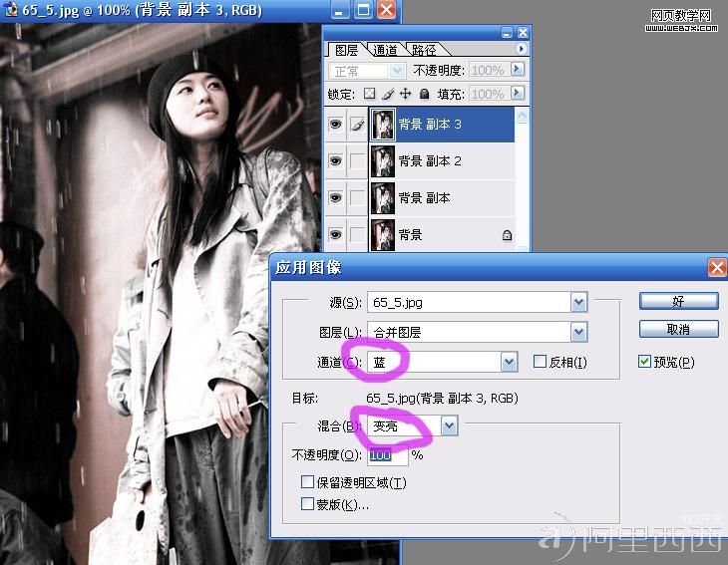Image resolution: width=728 pixels, height=565 pixels.
Task: Click the 不透明度 opacity input field
Action: (388, 455)
